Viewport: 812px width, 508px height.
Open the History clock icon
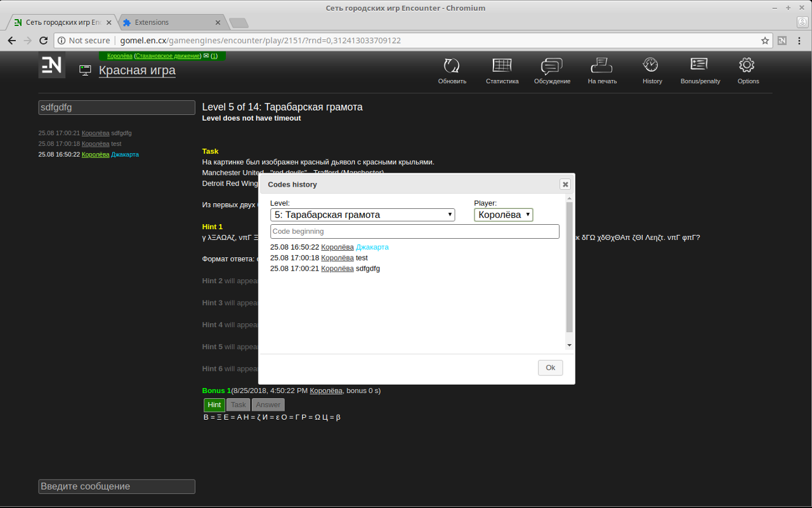651,65
